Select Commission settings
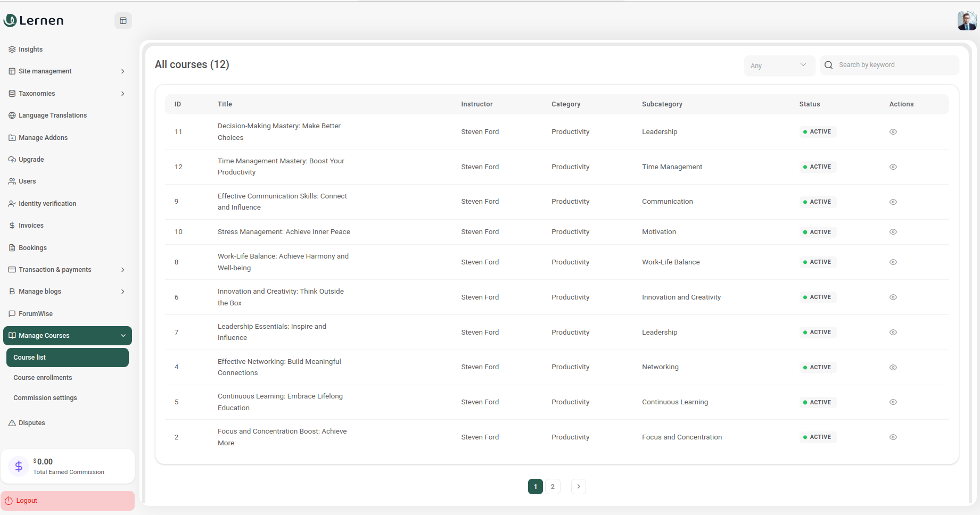Screen dimensions: 980x515 [45, 398]
